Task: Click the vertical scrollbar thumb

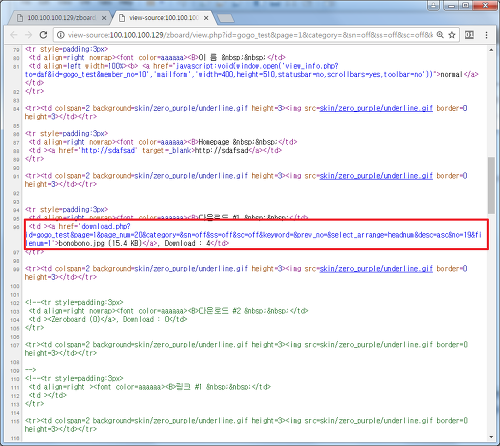Action: pos(491,185)
